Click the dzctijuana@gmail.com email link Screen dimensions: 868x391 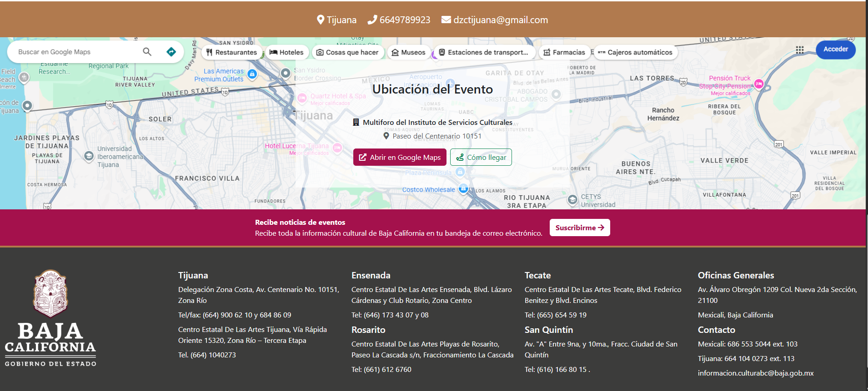tap(500, 20)
